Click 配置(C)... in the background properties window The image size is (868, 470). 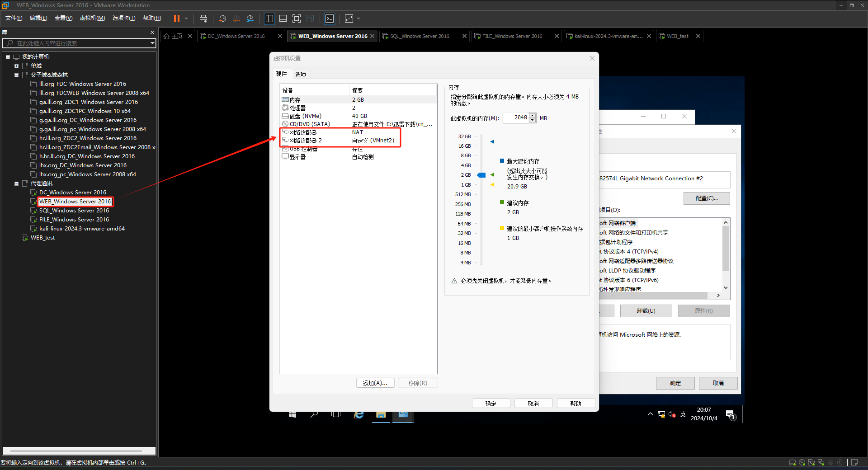tap(707, 198)
